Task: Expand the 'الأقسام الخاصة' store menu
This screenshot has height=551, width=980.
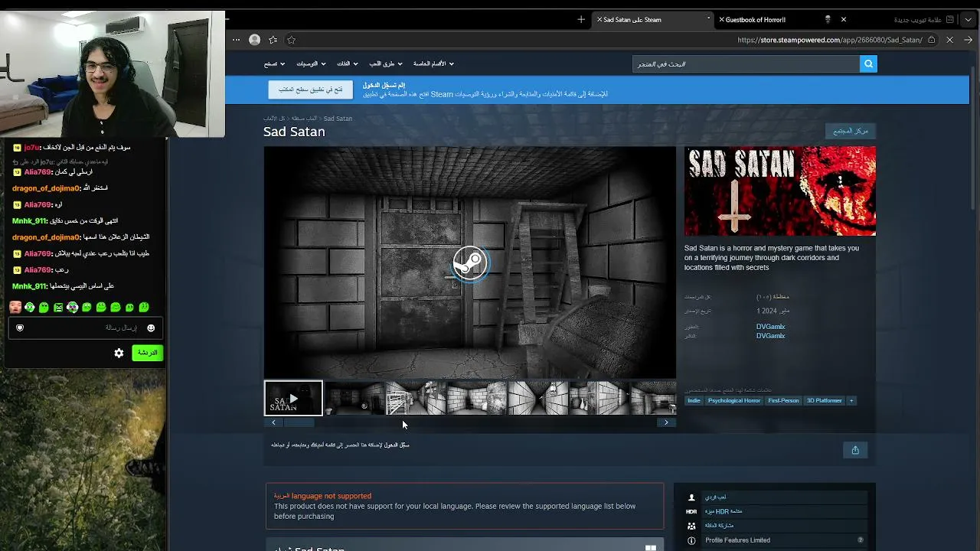Action: (433, 64)
